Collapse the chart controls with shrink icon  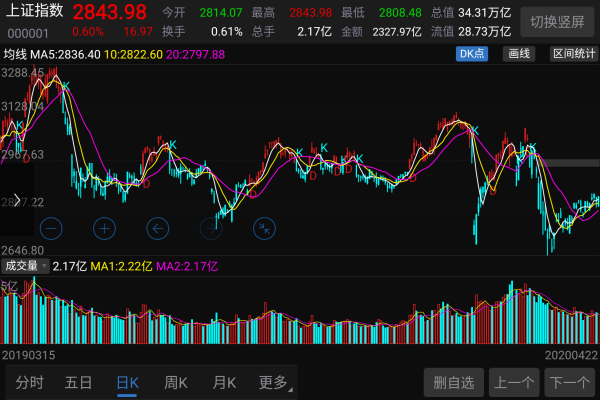pos(264,229)
